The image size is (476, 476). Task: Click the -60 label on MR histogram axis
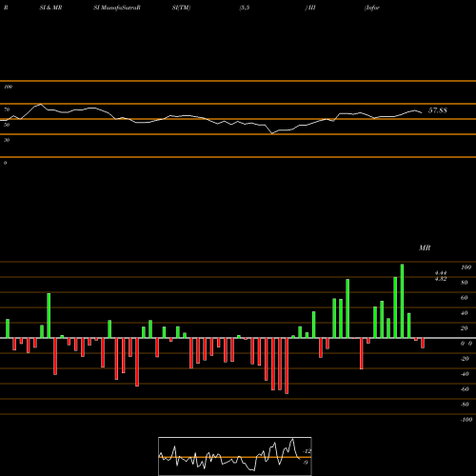pyautogui.click(x=465, y=389)
